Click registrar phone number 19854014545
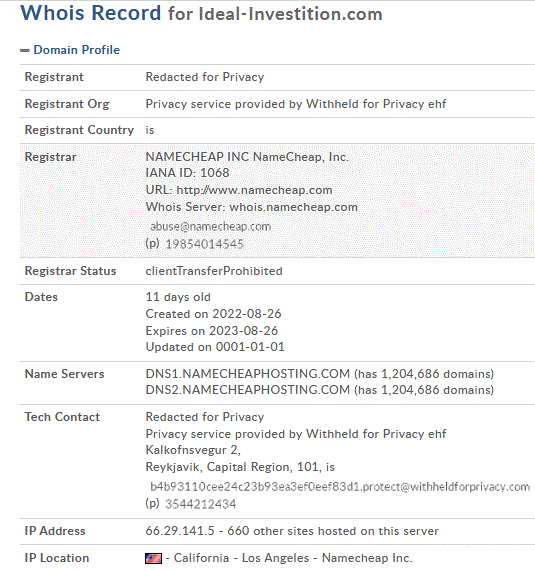The width and height of the screenshot is (535, 570). [x=204, y=244]
